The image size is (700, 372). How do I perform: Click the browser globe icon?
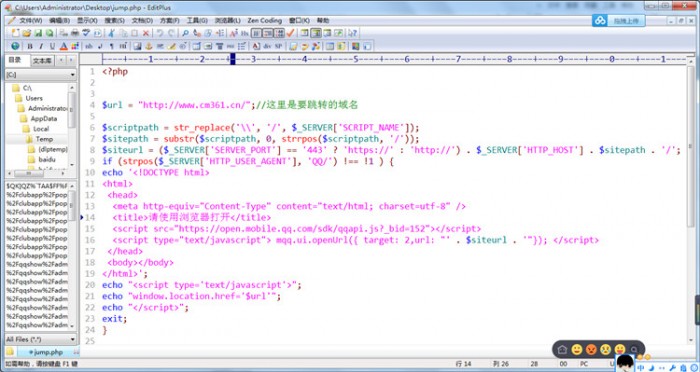pyautogui.click(x=15, y=46)
